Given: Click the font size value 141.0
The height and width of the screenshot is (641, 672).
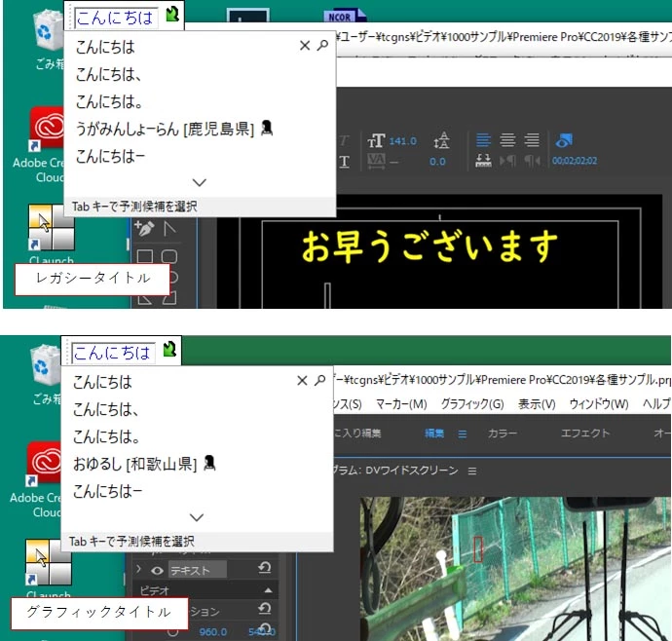Looking at the screenshot, I should [402, 141].
